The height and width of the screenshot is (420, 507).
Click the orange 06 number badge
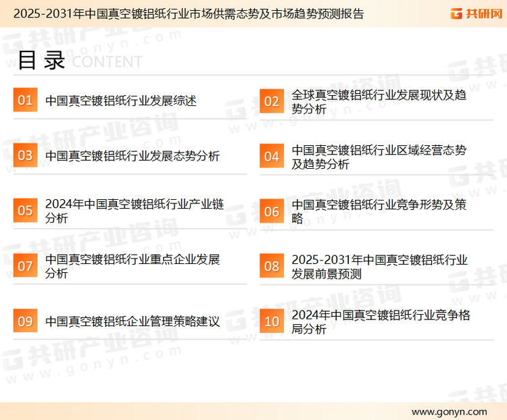click(272, 211)
